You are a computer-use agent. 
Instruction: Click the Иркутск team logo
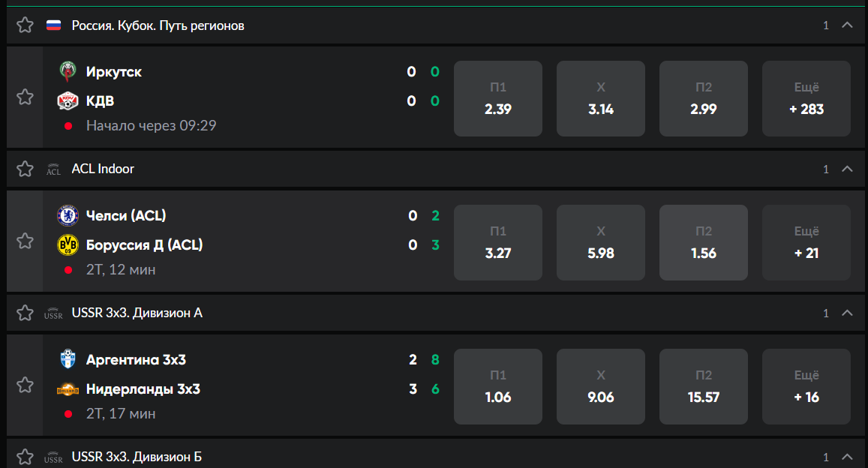(x=68, y=71)
